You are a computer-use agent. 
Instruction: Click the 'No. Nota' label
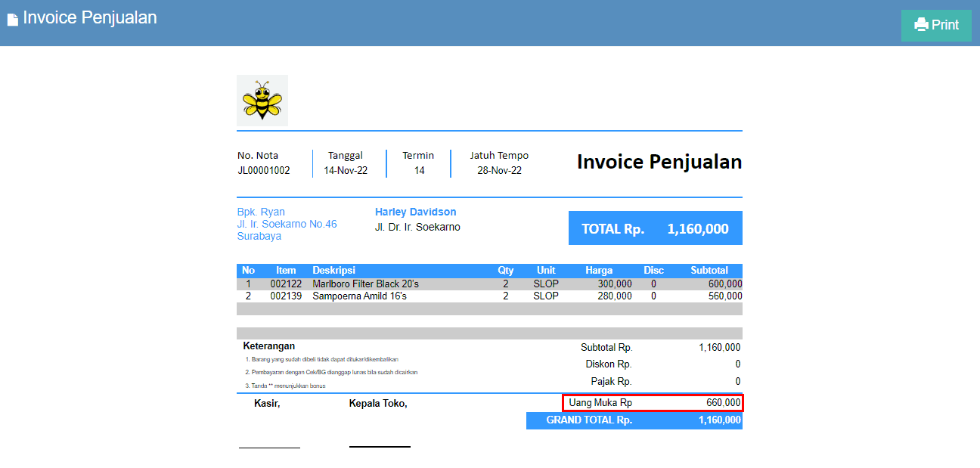point(258,156)
